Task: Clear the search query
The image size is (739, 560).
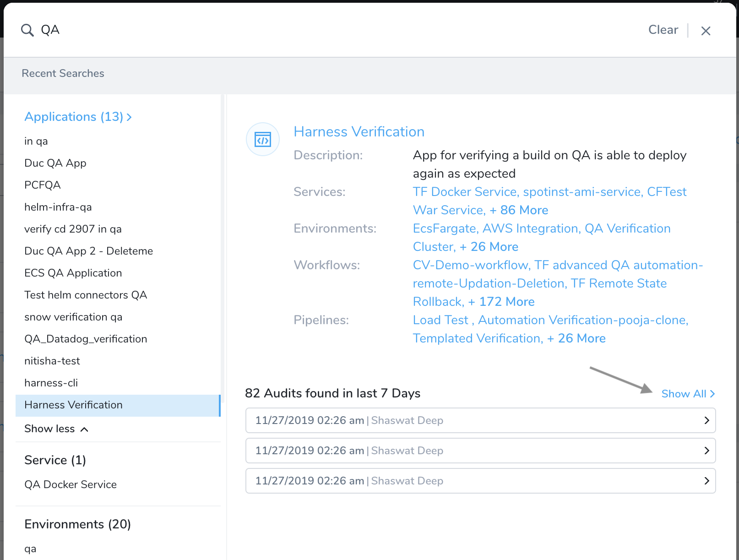Action: coord(663,30)
